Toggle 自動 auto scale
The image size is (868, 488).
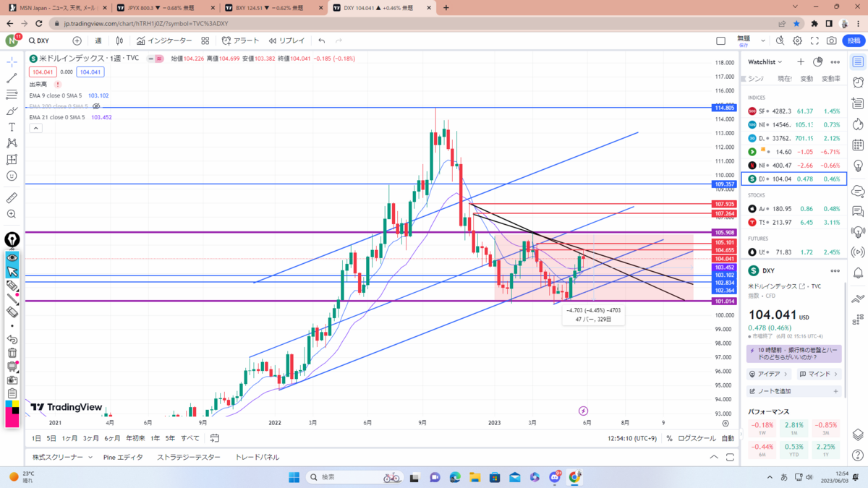[x=728, y=438]
